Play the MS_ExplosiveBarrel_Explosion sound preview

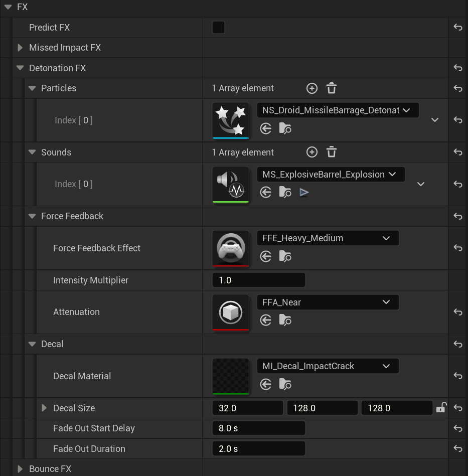[304, 193]
